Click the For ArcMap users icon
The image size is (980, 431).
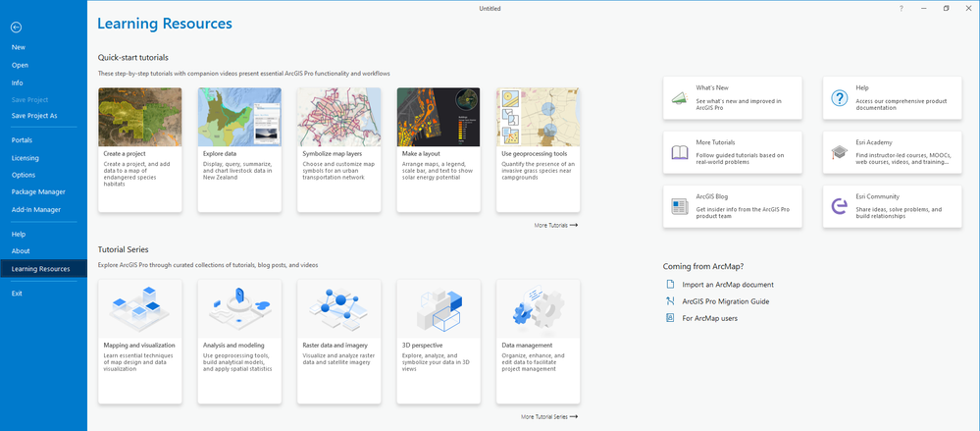coord(671,318)
